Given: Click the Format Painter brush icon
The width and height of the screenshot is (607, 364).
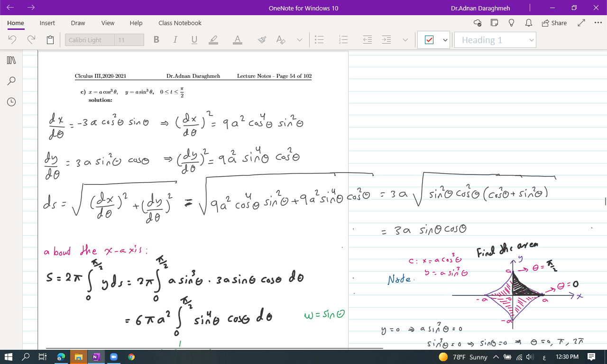Looking at the screenshot, I should click(262, 40).
